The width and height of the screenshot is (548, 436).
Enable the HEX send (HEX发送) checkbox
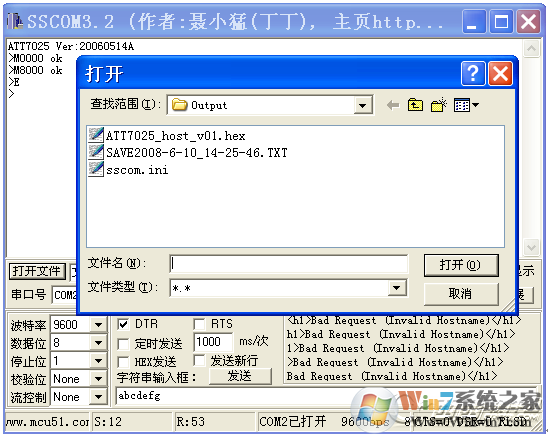[x=123, y=362]
